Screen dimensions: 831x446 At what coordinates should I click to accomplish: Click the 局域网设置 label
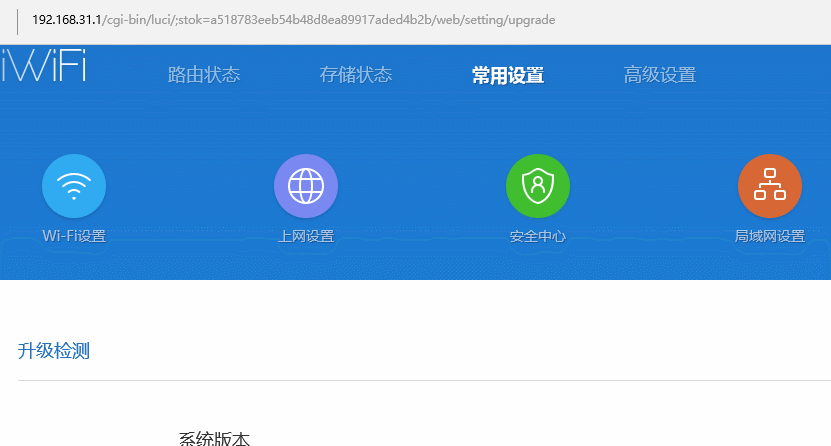pos(770,236)
